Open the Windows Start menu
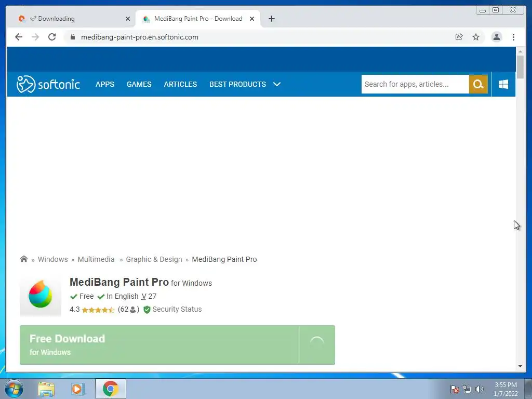This screenshot has width=532, height=399. point(14,389)
